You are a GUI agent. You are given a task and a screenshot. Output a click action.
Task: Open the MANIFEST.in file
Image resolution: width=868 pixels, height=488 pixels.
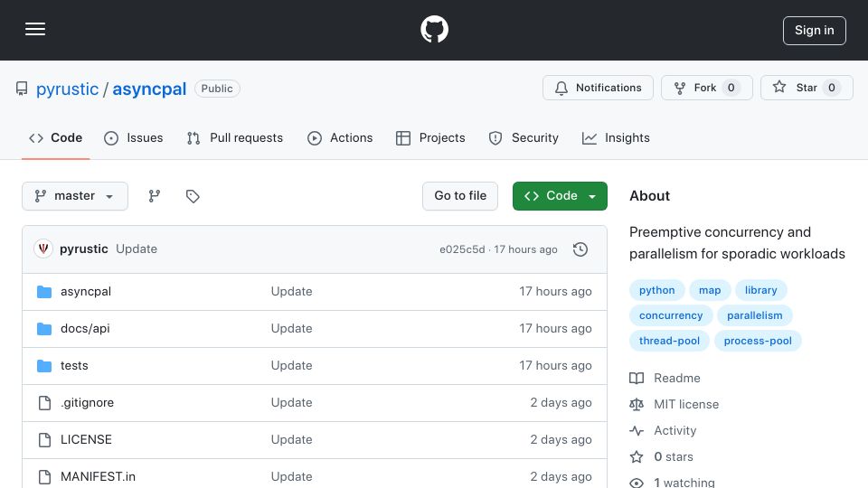(x=98, y=477)
